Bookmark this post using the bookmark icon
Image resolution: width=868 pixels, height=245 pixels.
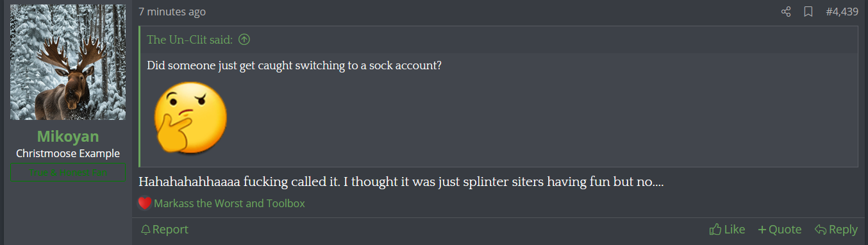(x=808, y=12)
